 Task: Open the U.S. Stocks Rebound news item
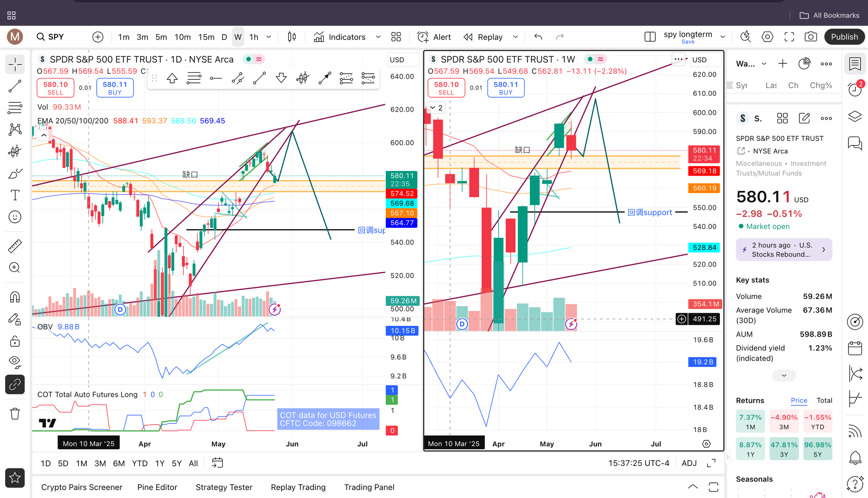coord(784,250)
